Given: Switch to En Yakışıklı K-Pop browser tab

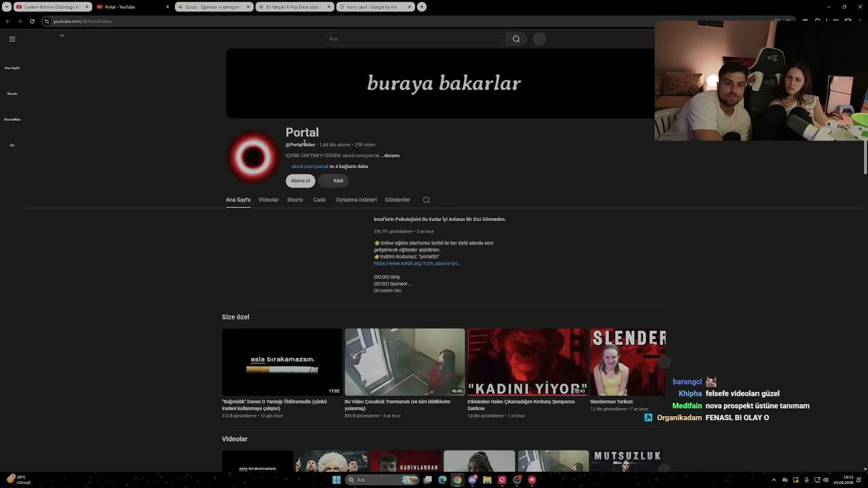Looking at the screenshot, I should 295,7.
